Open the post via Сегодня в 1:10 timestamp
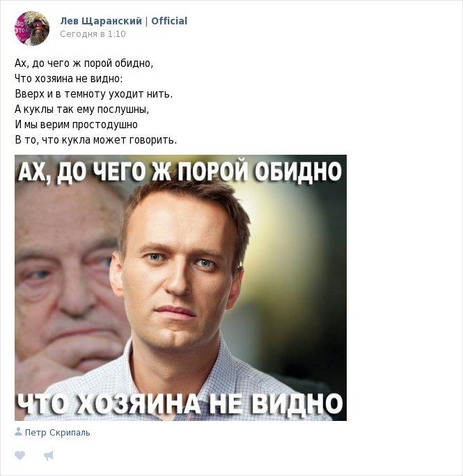This screenshot has width=463, height=476. pyautogui.click(x=93, y=33)
